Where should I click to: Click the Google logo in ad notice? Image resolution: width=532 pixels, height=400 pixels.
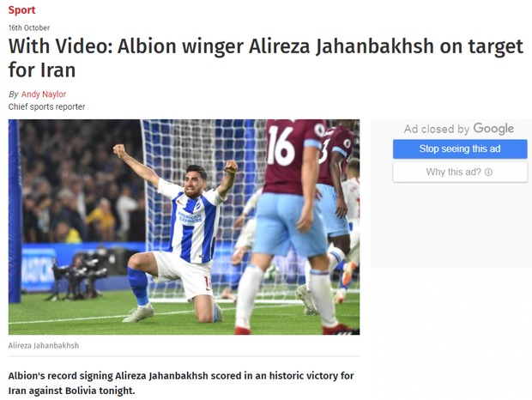pos(493,129)
